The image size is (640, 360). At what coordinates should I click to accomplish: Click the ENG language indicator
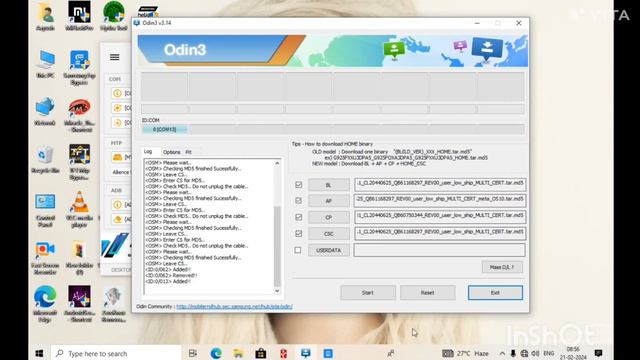[549, 353]
